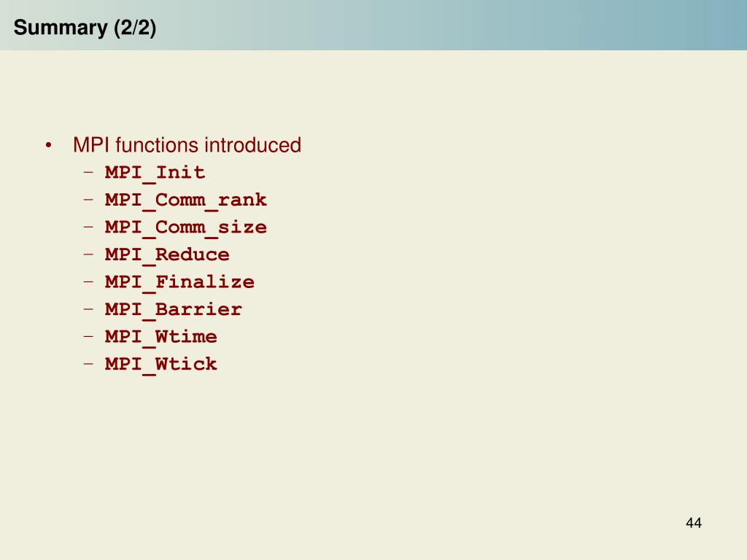Click the slide number 44
Image resolution: width=747 pixels, height=560 pixels.
694,523
